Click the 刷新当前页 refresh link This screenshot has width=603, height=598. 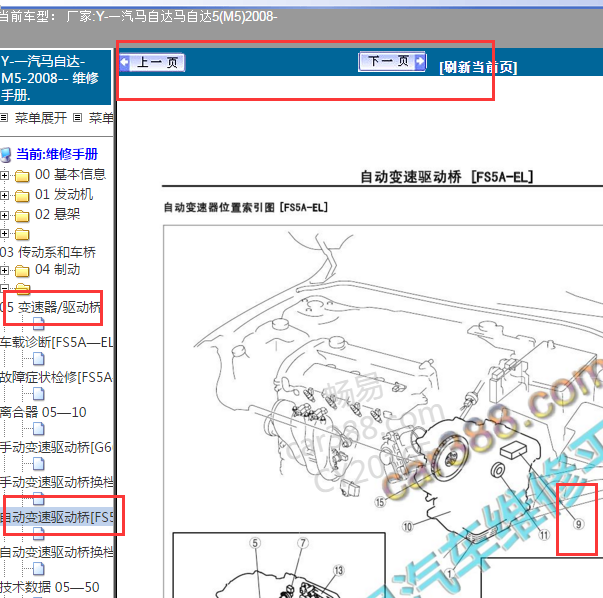click(478, 67)
